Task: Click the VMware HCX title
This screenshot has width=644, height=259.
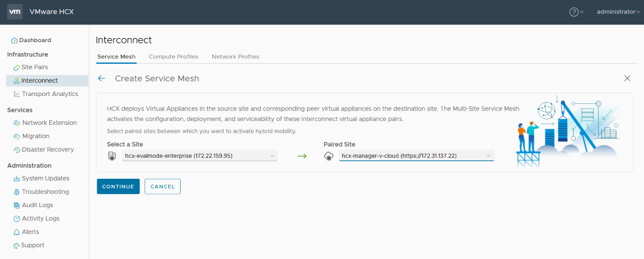Action: click(x=52, y=12)
